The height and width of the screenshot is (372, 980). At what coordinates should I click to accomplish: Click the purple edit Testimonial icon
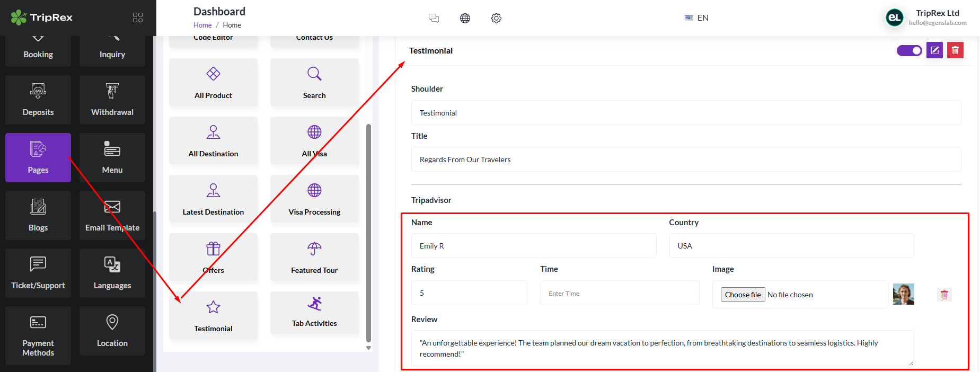pyautogui.click(x=934, y=50)
